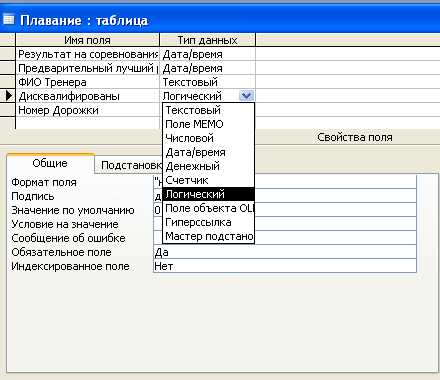The width and height of the screenshot is (440, 380).
Task: Switch to the Подстановка tab
Action: point(129,165)
